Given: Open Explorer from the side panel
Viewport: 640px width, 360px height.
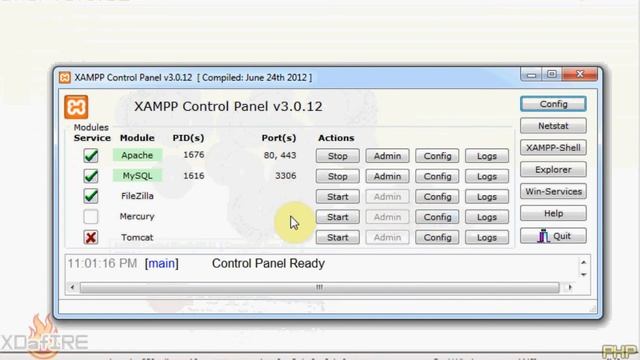Looking at the screenshot, I should pos(553,169).
